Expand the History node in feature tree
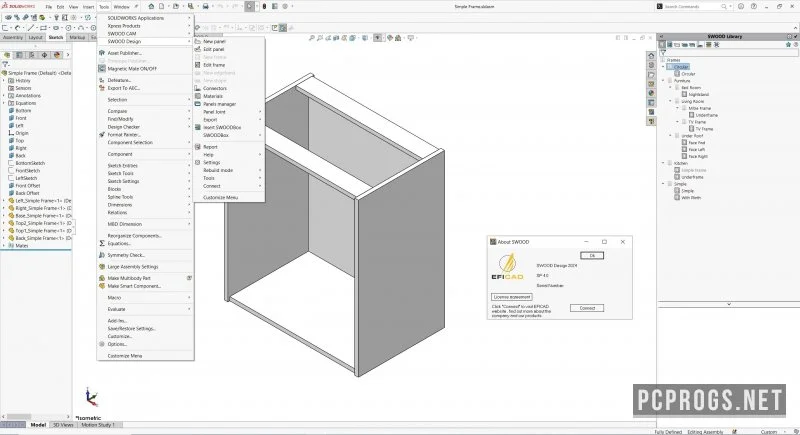This screenshot has width=800, height=435. pyautogui.click(x=4, y=81)
